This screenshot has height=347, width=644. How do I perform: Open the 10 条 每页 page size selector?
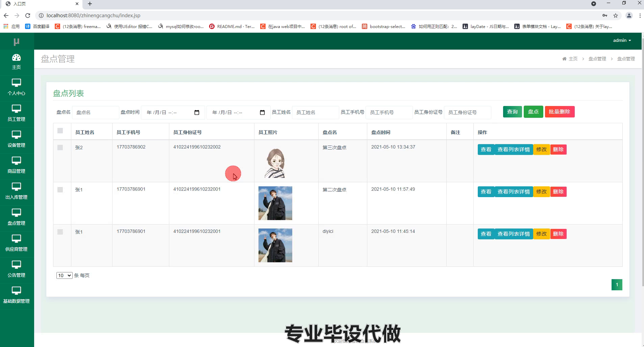click(64, 275)
